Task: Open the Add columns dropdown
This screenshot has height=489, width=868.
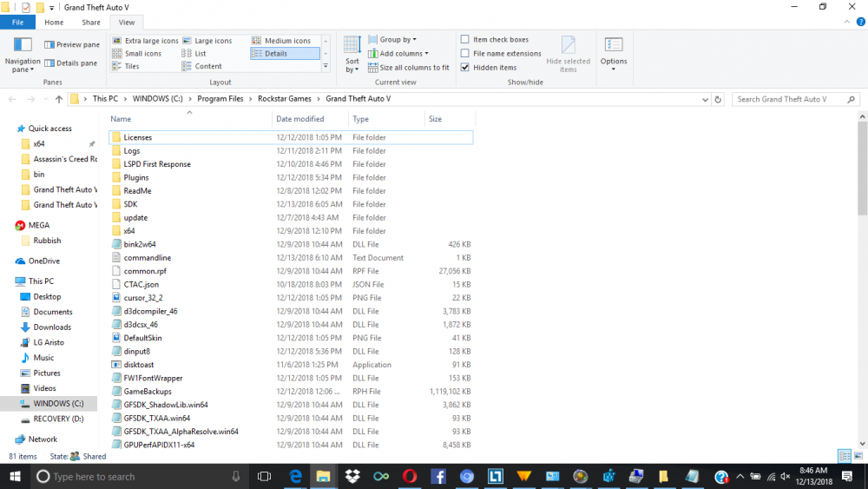Action: (x=398, y=53)
